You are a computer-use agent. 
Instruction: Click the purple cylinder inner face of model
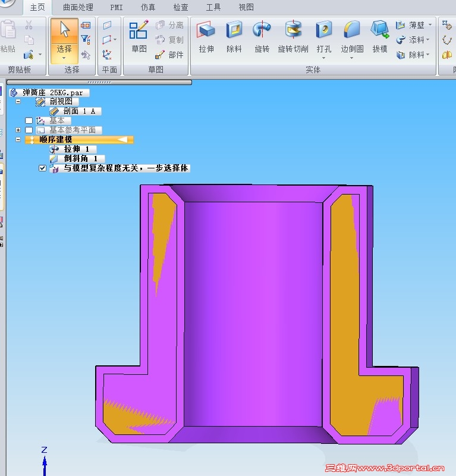pyautogui.click(x=253, y=313)
